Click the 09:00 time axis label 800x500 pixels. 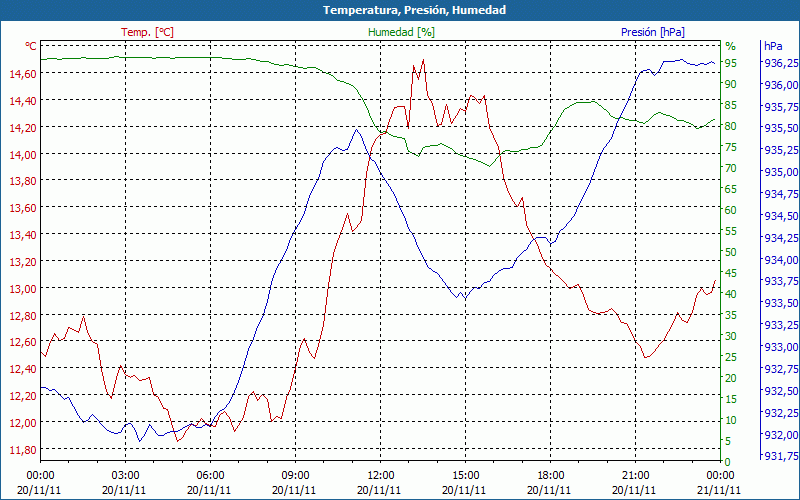[295, 476]
